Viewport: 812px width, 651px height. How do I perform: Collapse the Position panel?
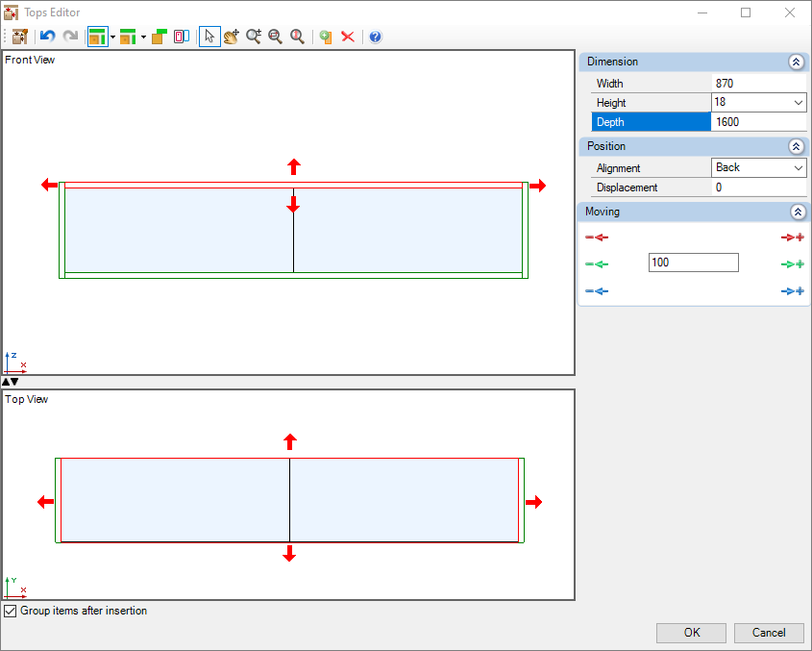coord(796,147)
